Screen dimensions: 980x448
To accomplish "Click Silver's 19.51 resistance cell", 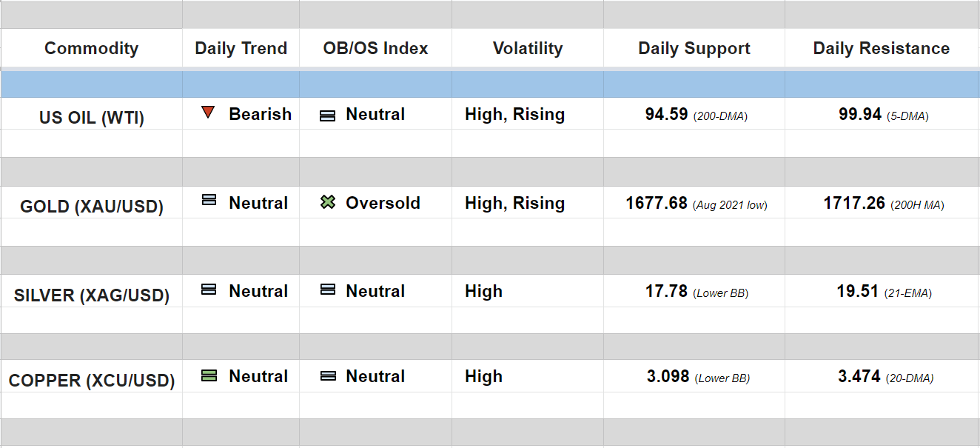I will (x=857, y=291).
